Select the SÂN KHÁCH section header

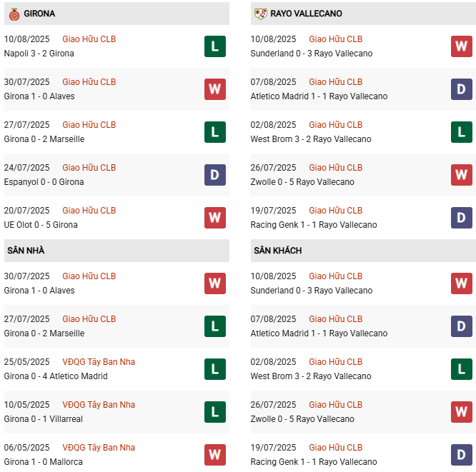click(277, 251)
